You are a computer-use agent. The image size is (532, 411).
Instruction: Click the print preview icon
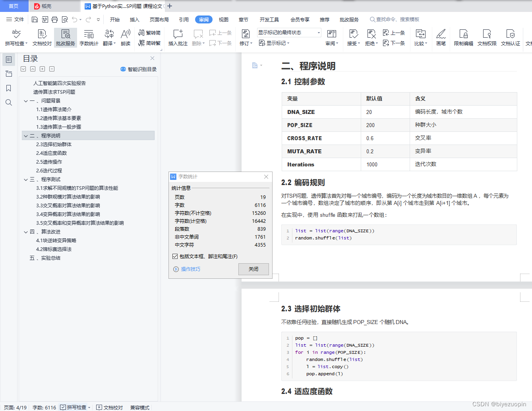point(65,19)
